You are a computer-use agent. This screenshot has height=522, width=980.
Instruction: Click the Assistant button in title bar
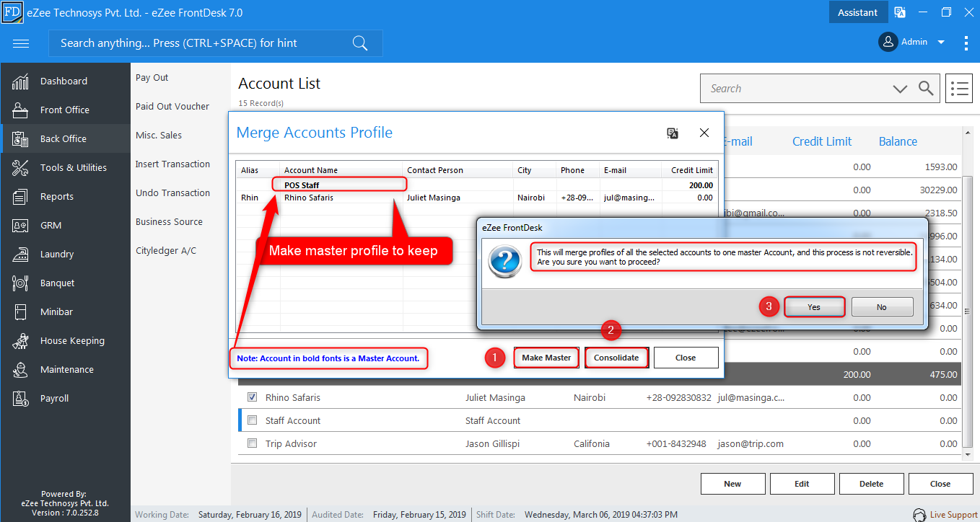coord(858,12)
